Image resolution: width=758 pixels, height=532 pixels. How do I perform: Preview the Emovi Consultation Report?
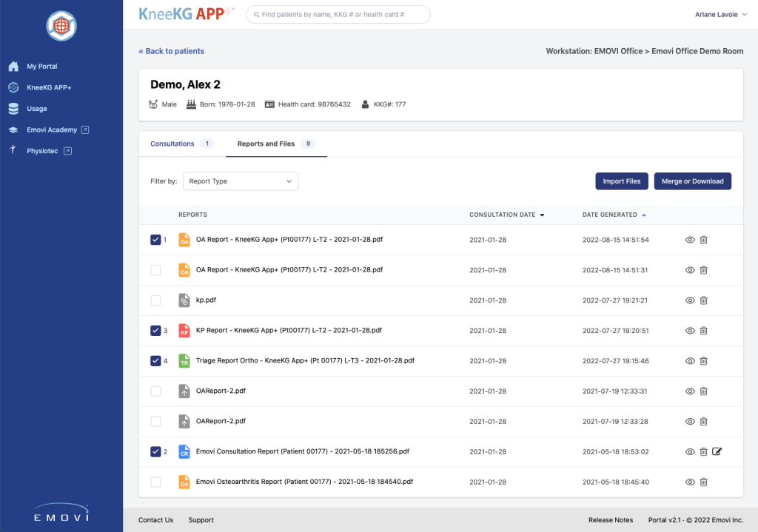[x=690, y=452]
